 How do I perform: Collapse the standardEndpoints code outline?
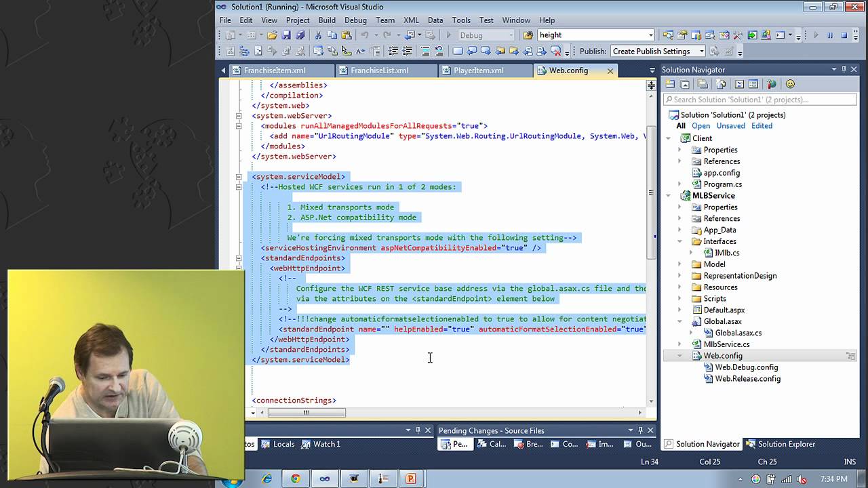coord(239,258)
